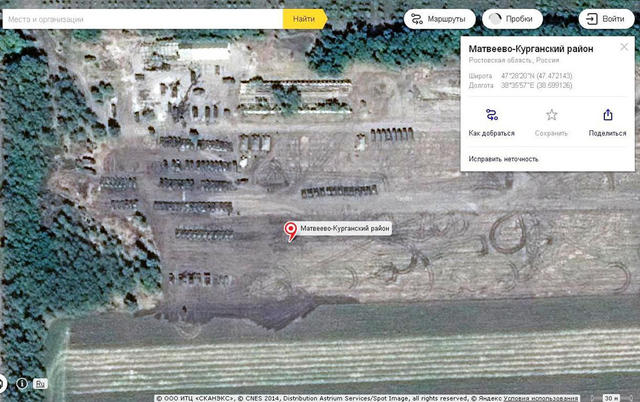This screenshot has height=402, width=640.
Task: Click the Сохранить star icon
Action: pos(551,115)
